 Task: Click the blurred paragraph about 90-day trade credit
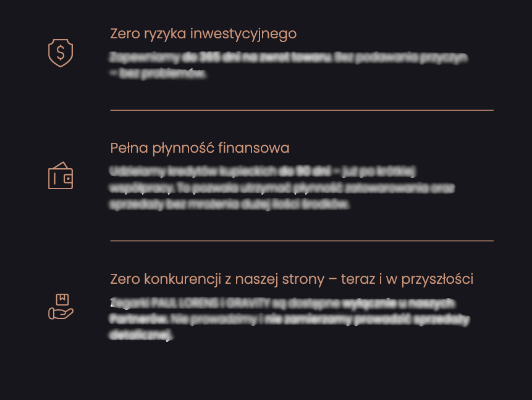(x=282, y=187)
